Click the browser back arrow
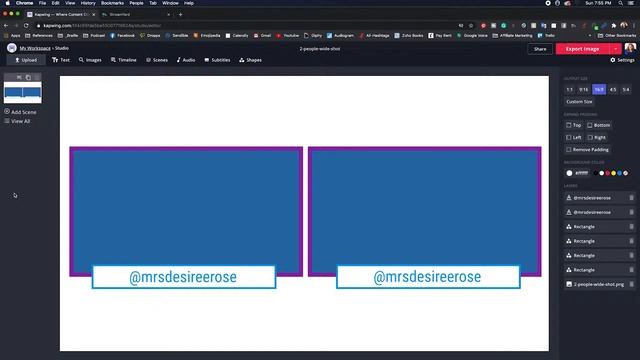Image resolution: width=640 pixels, height=360 pixels. tap(6, 25)
